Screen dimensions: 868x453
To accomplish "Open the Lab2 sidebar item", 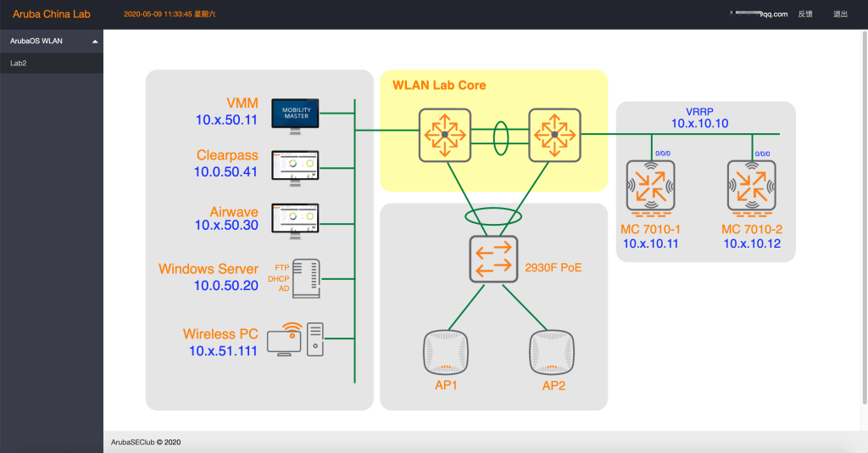I will coord(52,63).
